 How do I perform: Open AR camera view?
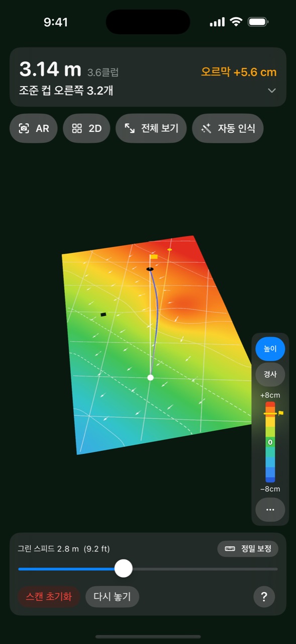(x=34, y=128)
